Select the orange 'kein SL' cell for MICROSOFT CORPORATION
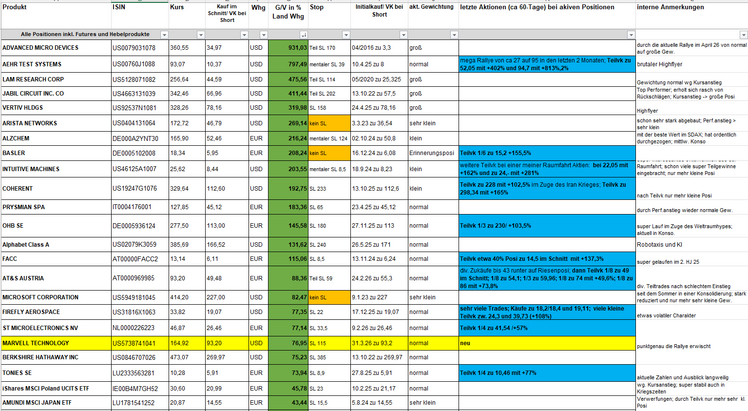The height and width of the screenshot is (411, 748). coord(330,298)
